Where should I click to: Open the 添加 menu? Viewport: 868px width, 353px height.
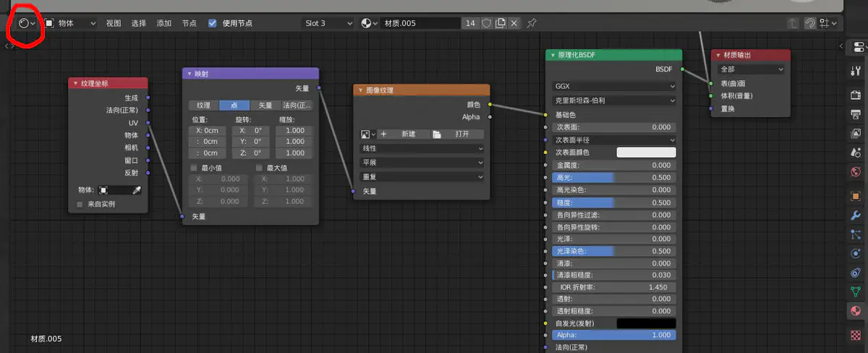click(164, 23)
